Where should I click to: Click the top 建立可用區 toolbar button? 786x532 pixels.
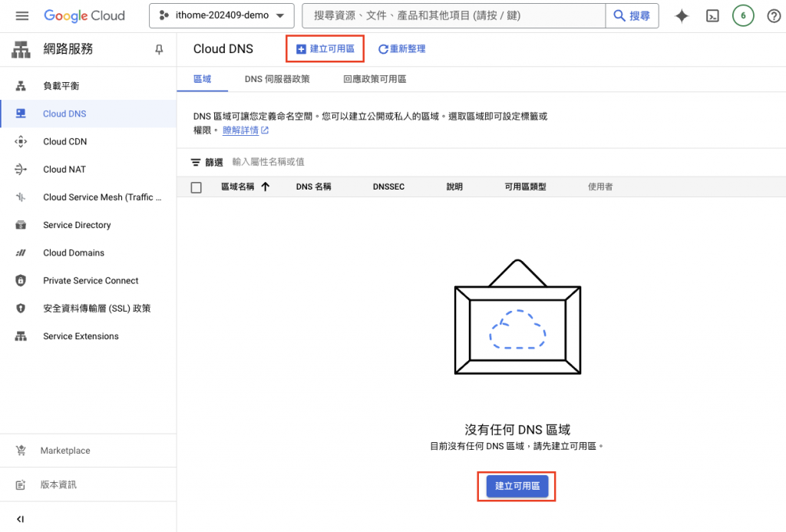(325, 48)
